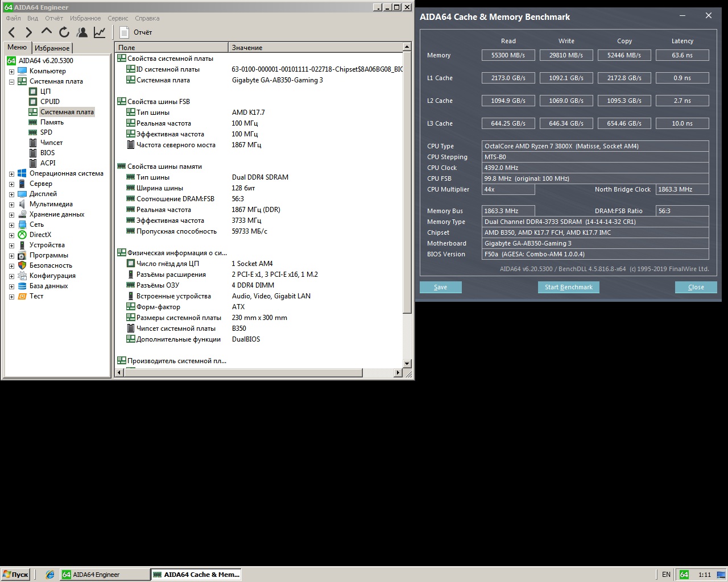Click the Дисплей icon in tree

click(22, 194)
